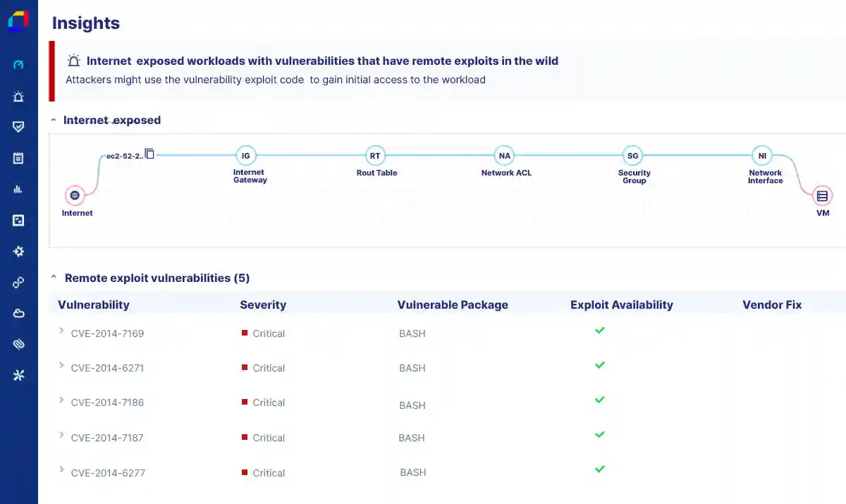Click the red Critical severity marker for CVE-2014-7187
The width and height of the screenshot is (846, 504).
tap(243, 437)
